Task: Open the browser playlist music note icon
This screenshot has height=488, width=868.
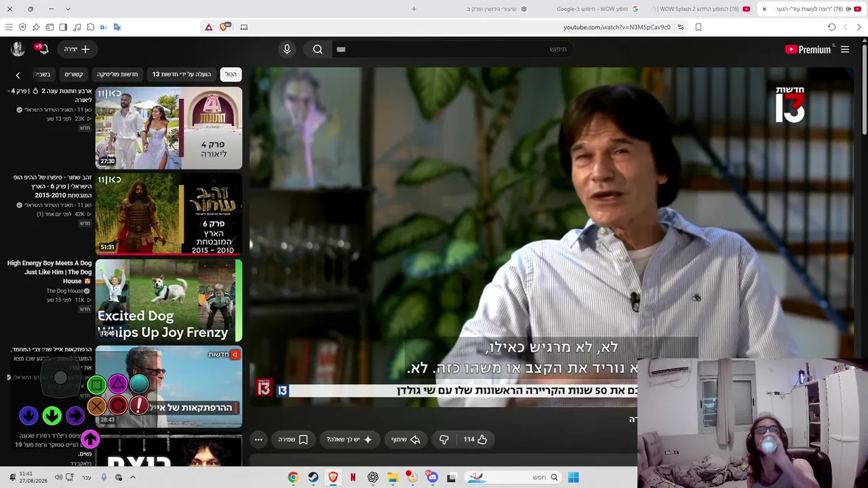Action: pyautogui.click(x=77, y=27)
